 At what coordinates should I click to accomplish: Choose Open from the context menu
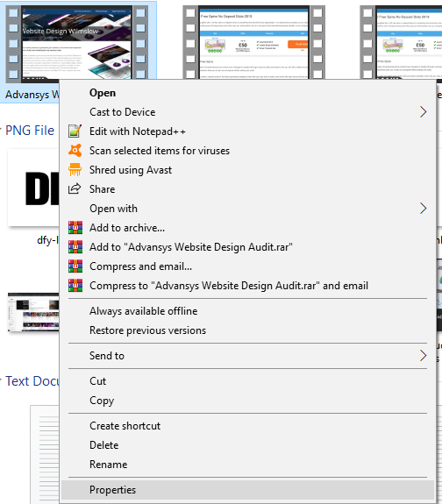tap(247, 93)
